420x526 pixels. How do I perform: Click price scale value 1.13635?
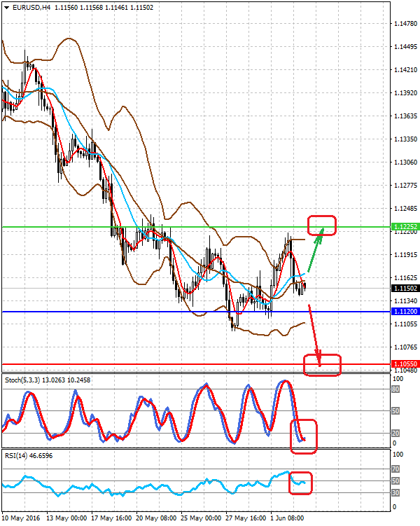(x=405, y=116)
